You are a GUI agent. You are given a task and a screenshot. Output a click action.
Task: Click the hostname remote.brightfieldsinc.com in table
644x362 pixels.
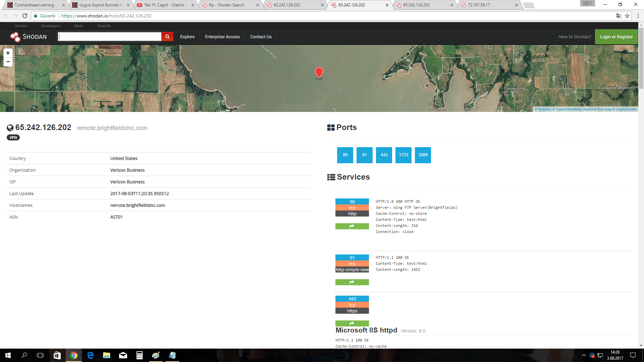click(138, 205)
